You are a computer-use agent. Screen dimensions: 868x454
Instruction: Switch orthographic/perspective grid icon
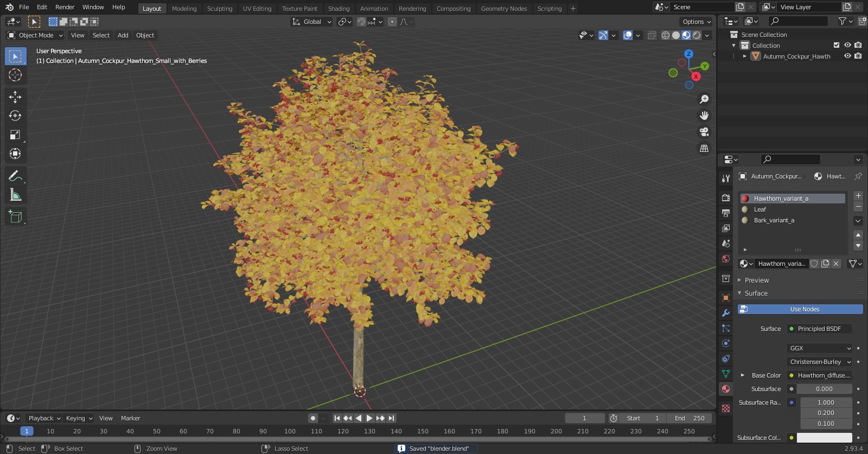[704, 148]
